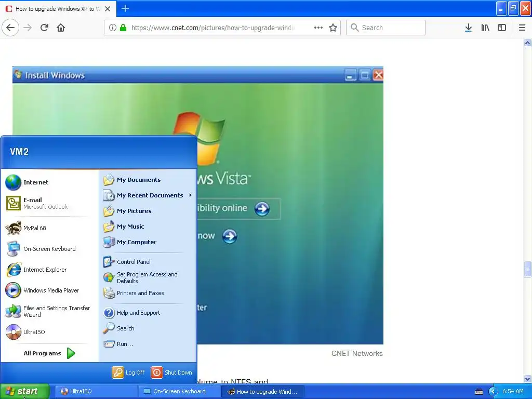Open the downloads arrow icon
This screenshot has height=399, width=532.
point(468,28)
